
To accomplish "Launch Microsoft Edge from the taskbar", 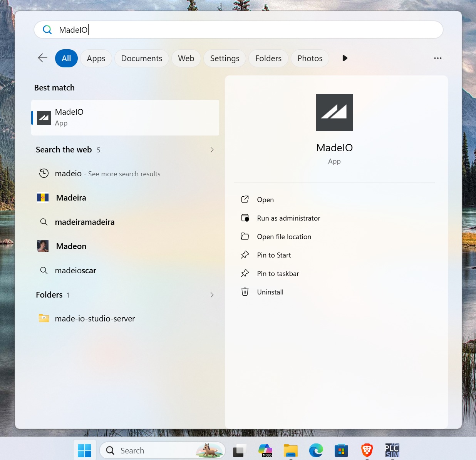I will 316,450.
